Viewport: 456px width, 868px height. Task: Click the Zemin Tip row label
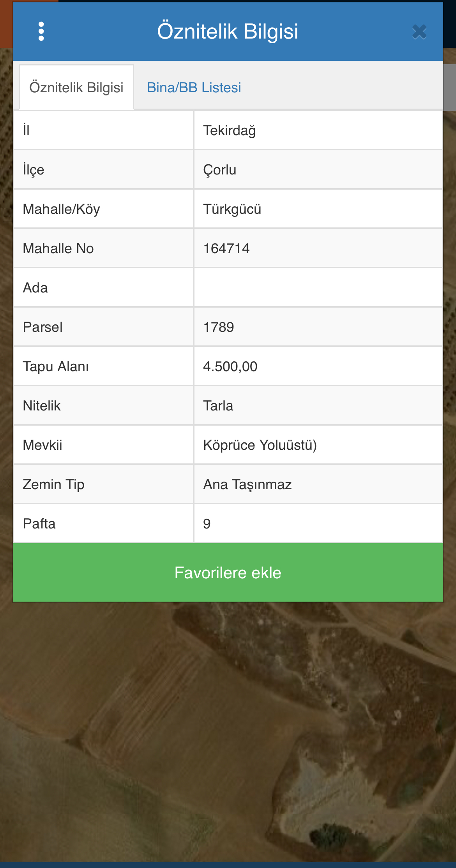pos(54,484)
